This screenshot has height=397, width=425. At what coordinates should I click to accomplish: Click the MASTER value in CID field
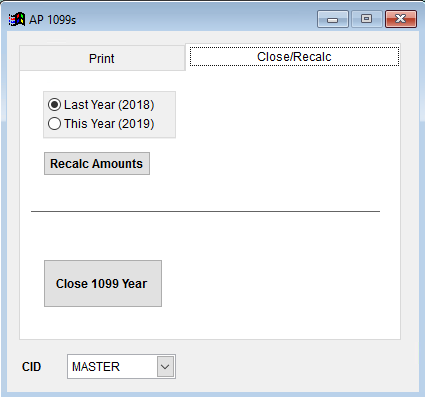(x=96, y=367)
